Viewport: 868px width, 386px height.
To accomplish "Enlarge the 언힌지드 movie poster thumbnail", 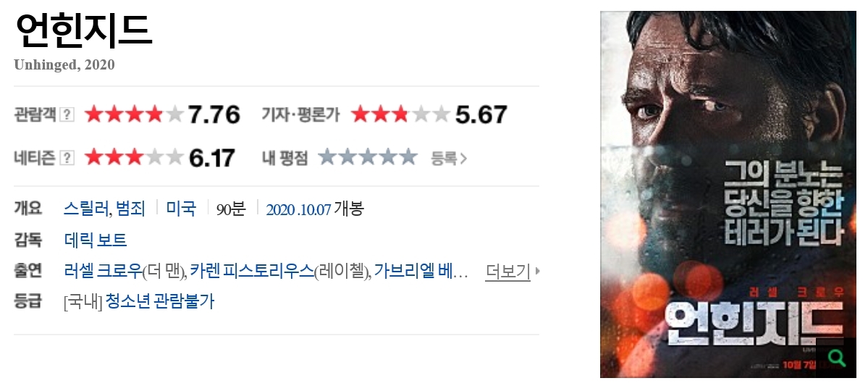I will 728,194.
